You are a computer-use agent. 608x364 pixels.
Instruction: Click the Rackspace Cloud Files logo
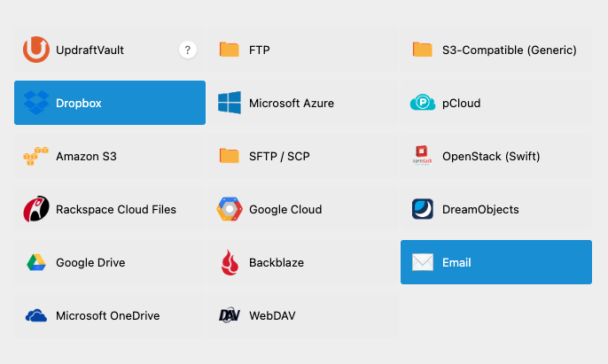click(36, 209)
